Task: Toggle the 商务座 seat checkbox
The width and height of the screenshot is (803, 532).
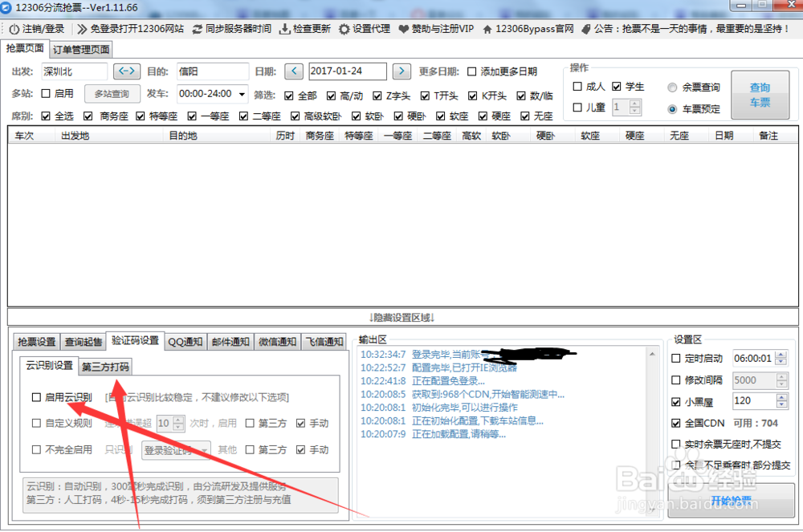Action: click(x=88, y=116)
